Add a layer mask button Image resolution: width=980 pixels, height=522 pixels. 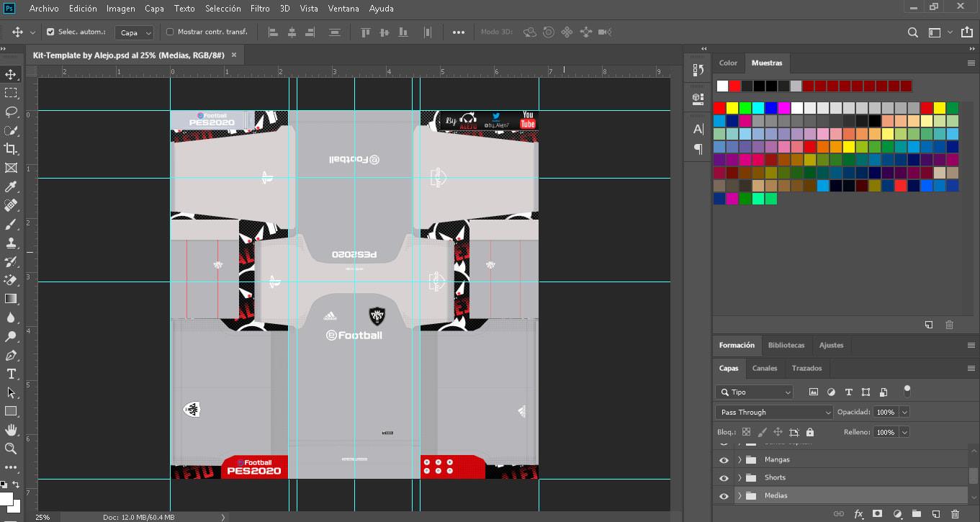pyautogui.click(x=877, y=514)
